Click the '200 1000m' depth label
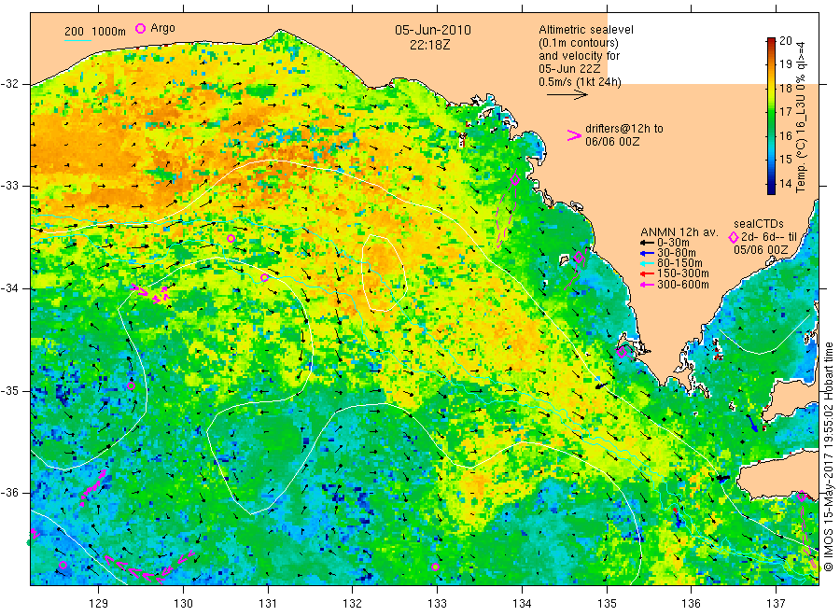Image resolution: width=840 pixels, height=616 pixels. tap(95, 32)
